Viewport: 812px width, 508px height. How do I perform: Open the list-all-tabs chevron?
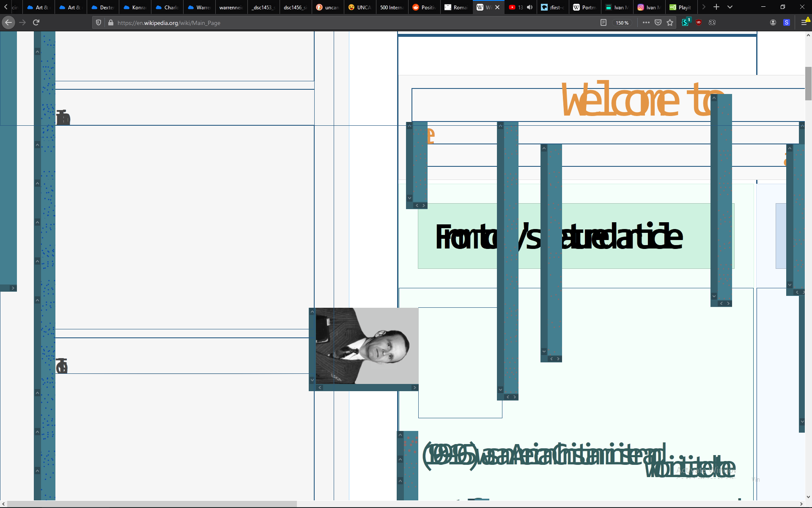tap(730, 7)
